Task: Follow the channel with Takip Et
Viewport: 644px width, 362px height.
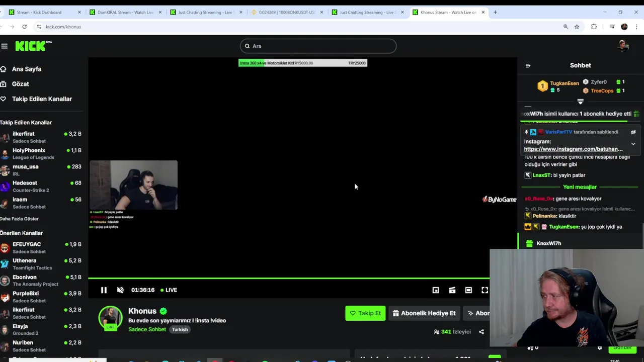Action: coord(365,313)
